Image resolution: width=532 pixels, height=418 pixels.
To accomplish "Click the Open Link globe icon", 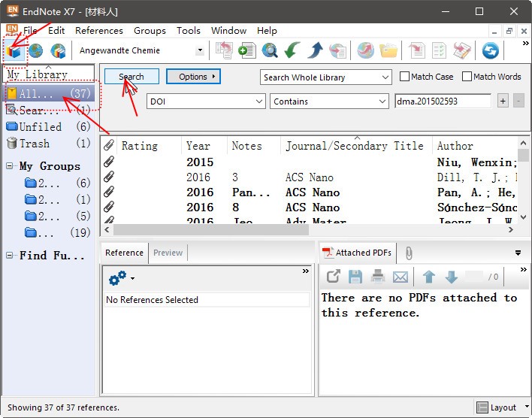I will (x=365, y=50).
